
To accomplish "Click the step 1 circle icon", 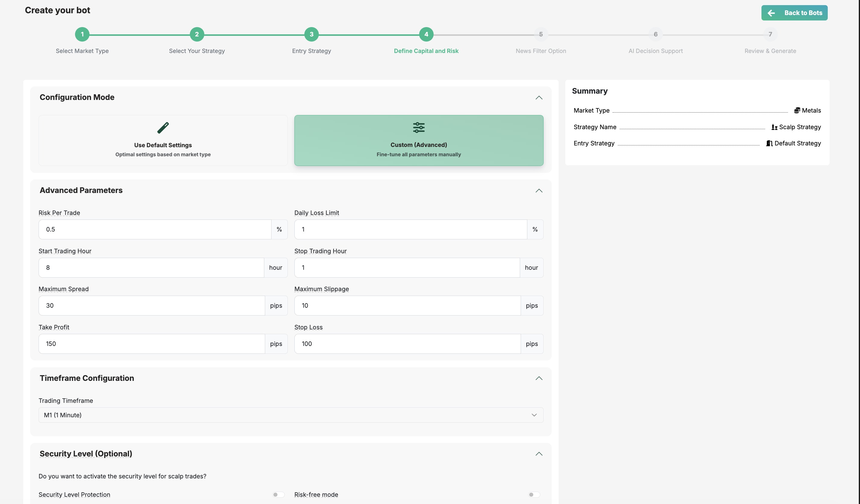I will coord(82,34).
